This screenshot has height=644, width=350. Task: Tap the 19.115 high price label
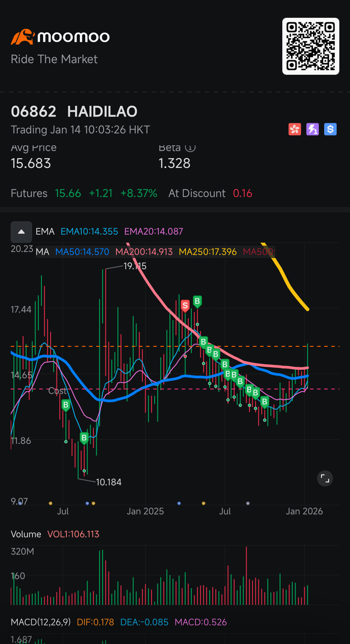[x=135, y=266]
